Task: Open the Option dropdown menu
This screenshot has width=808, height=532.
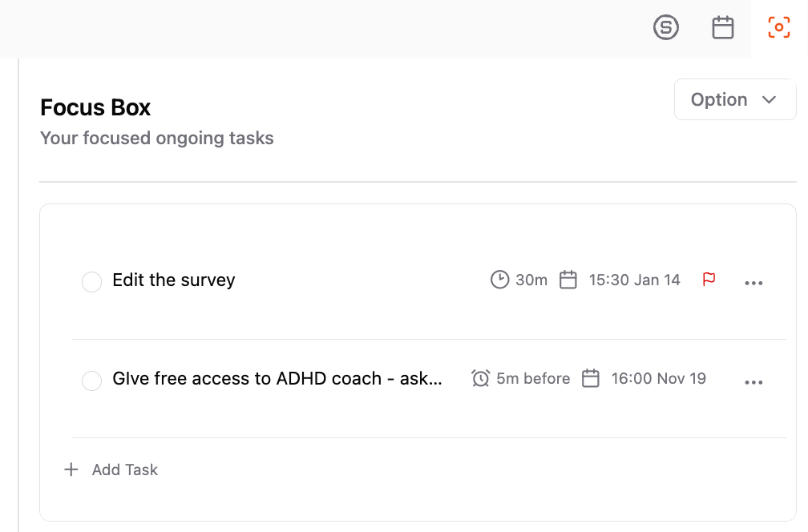Action: pos(735,99)
